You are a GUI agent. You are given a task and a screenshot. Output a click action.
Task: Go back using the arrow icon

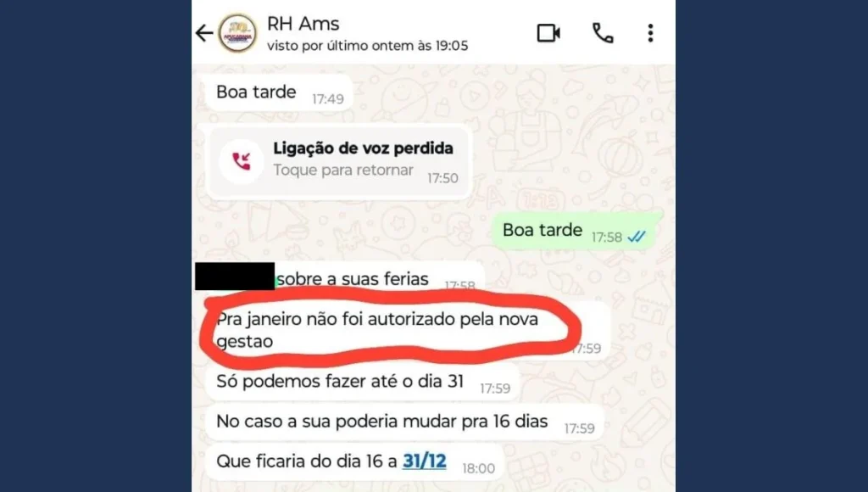coord(204,33)
